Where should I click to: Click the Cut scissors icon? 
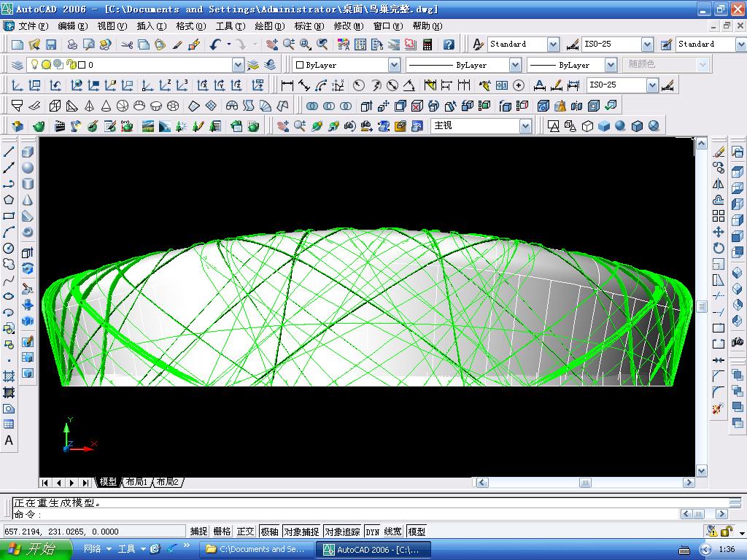coord(127,44)
